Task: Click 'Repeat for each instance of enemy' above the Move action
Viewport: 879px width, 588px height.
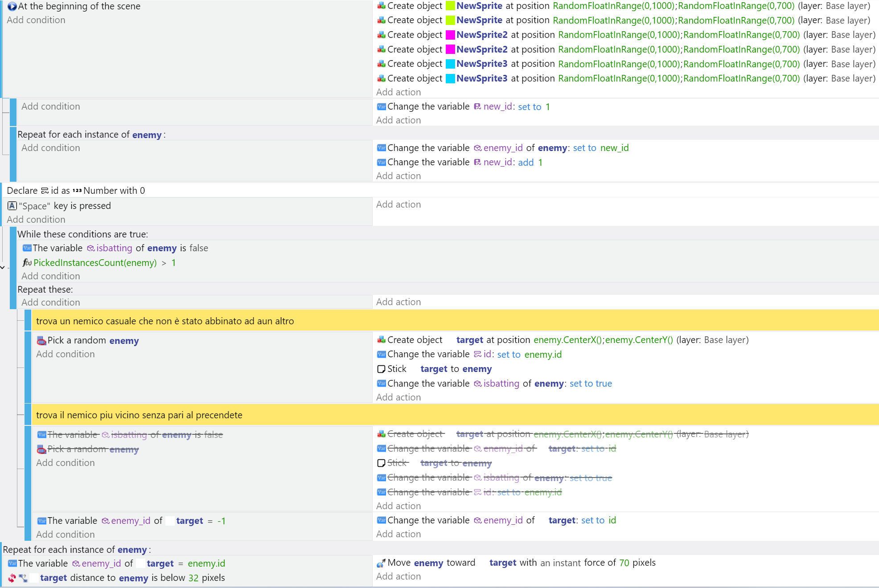Action: click(77, 550)
